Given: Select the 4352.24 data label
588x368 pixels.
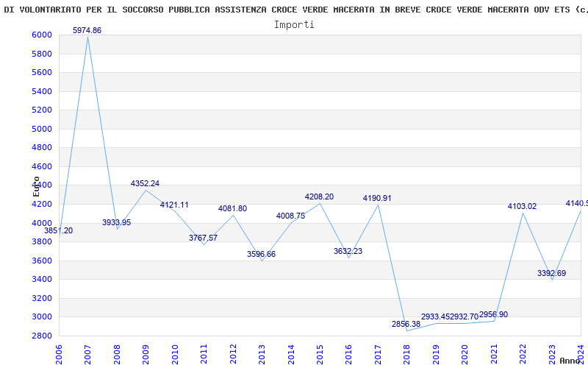Looking at the screenshot, I should pyautogui.click(x=145, y=183).
